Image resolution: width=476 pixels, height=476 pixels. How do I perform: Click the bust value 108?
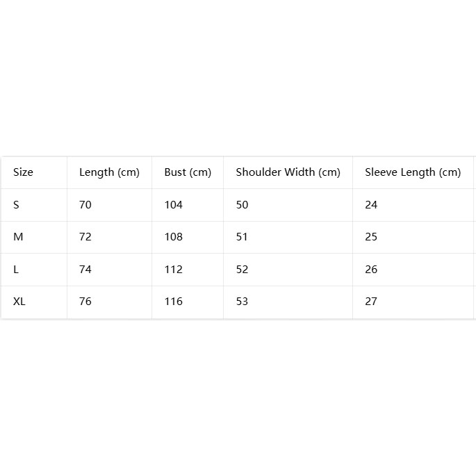173,237
